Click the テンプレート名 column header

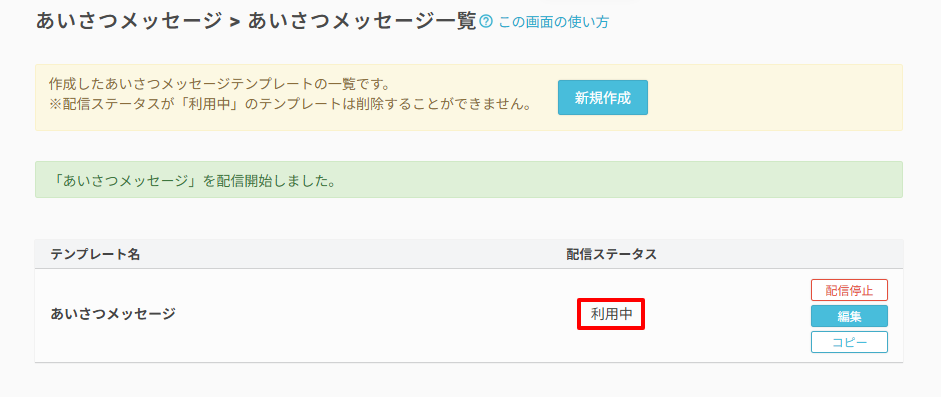click(95, 254)
